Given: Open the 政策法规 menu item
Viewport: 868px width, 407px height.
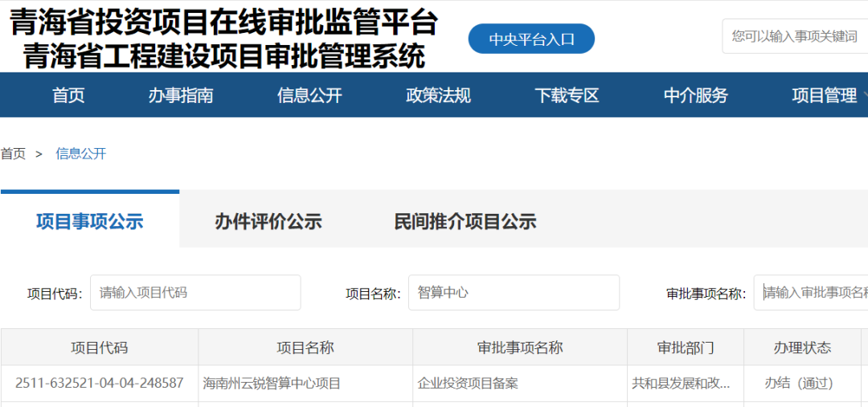Looking at the screenshot, I should coord(438,96).
